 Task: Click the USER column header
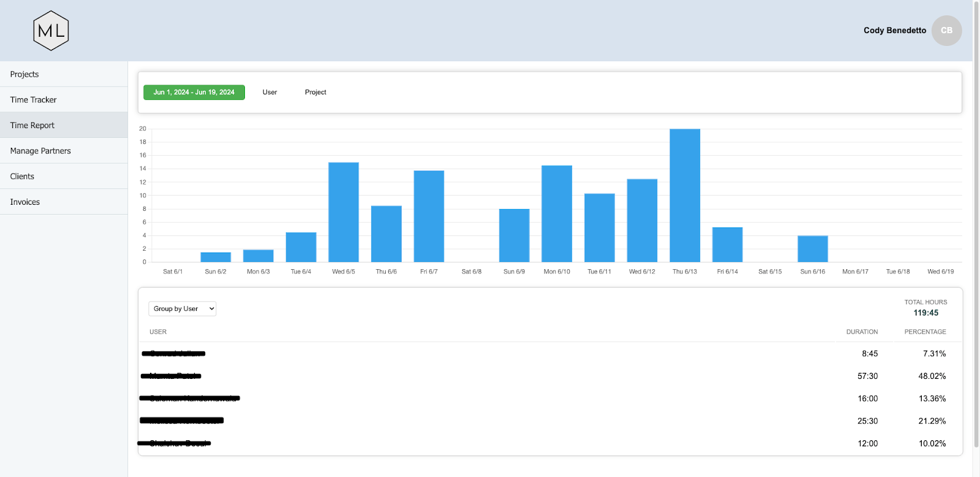[x=158, y=332]
